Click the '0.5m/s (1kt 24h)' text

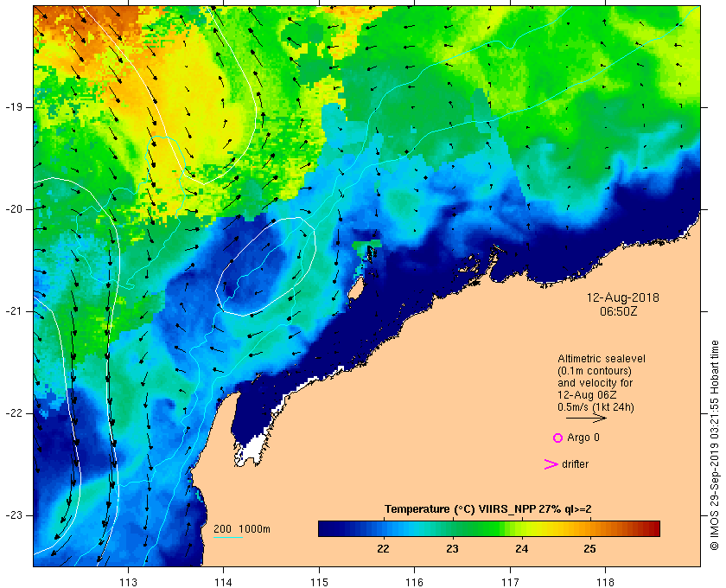pos(595,407)
